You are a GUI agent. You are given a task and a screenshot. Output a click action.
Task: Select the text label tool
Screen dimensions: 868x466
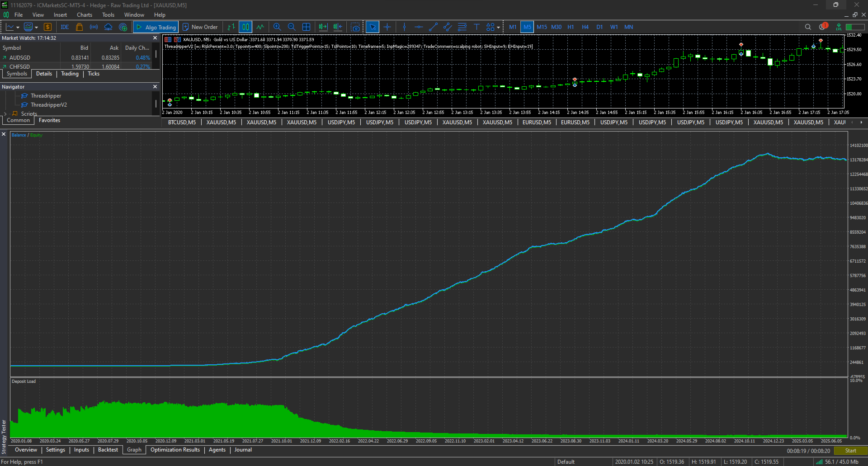476,27
